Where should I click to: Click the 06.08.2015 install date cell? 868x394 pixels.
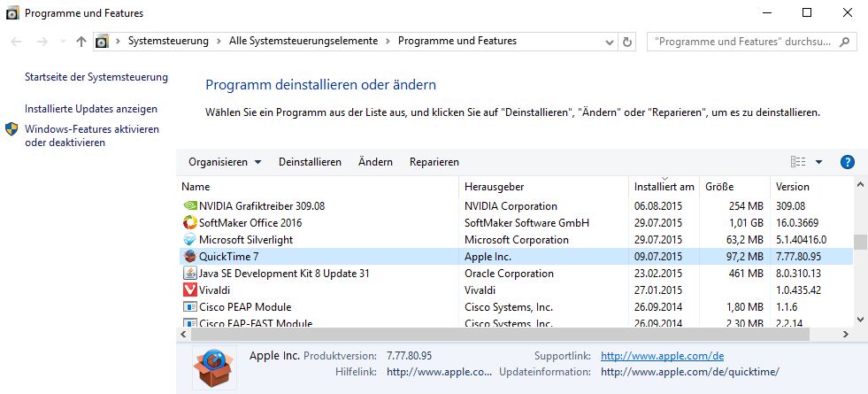pos(658,206)
